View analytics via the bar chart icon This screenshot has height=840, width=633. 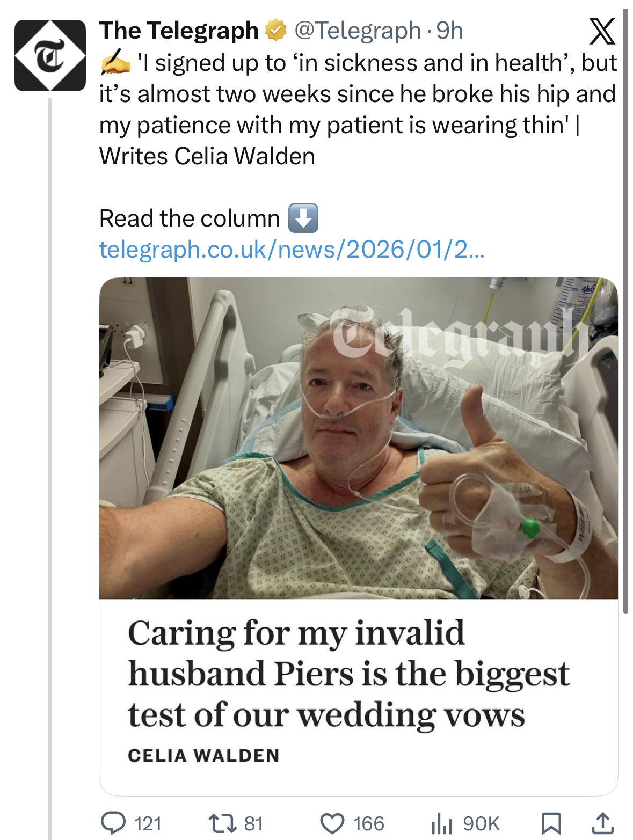tap(441, 823)
